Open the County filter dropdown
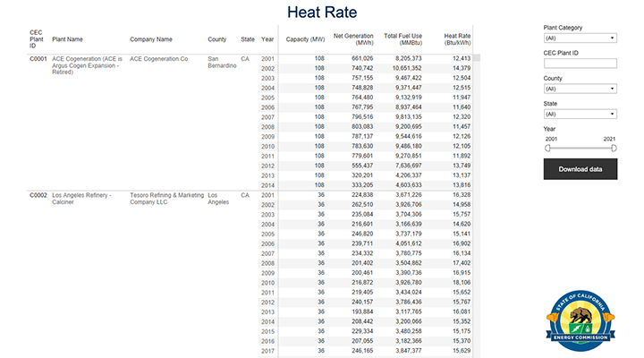This screenshot has height=358, width=644. coord(580,89)
